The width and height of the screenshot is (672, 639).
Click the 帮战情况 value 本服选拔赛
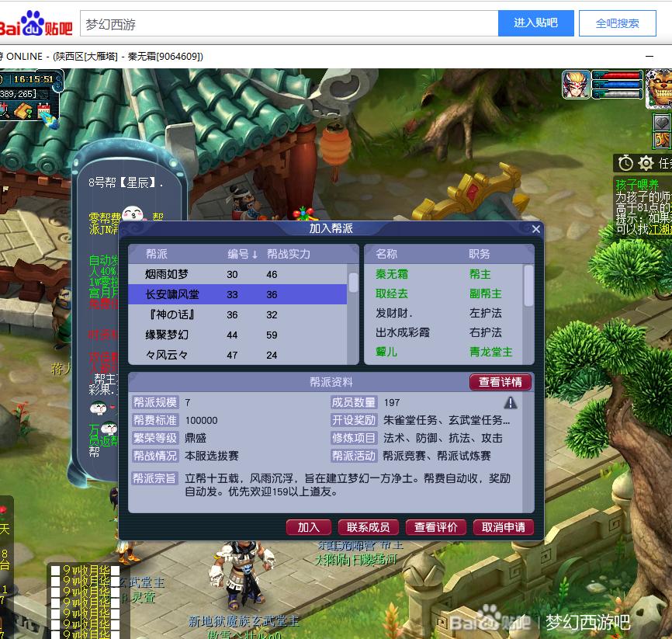[x=212, y=456]
